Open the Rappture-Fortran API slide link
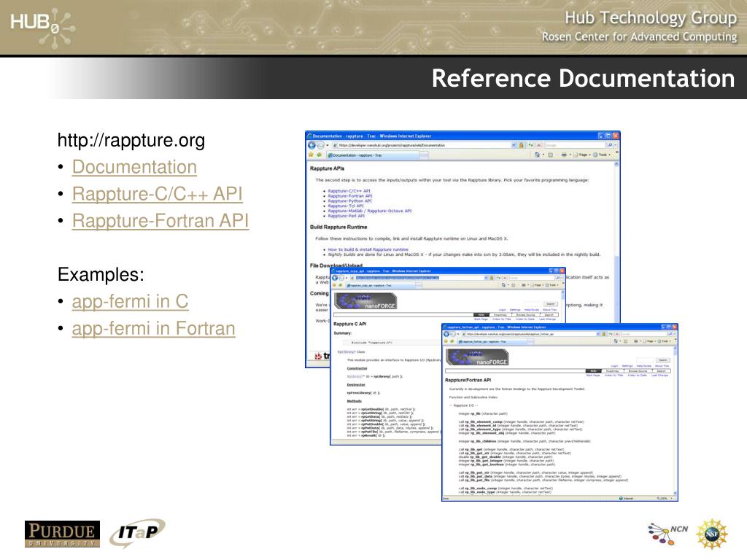The height and width of the screenshot is (560, 747). tap(160, 221)
